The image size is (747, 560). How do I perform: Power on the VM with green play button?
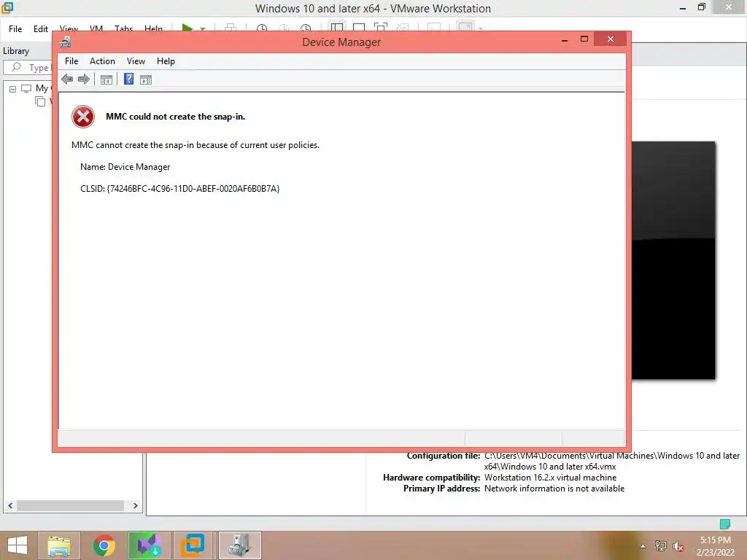[187, 28]
